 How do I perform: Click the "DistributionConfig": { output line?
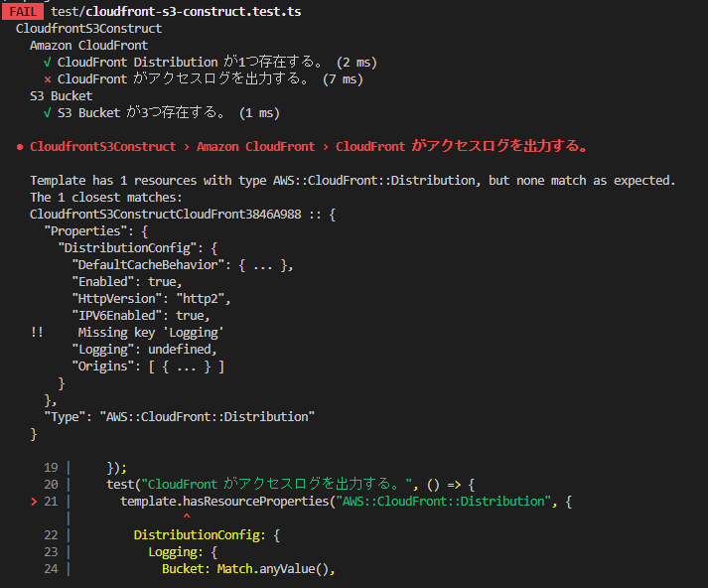[x=138, y=248]
